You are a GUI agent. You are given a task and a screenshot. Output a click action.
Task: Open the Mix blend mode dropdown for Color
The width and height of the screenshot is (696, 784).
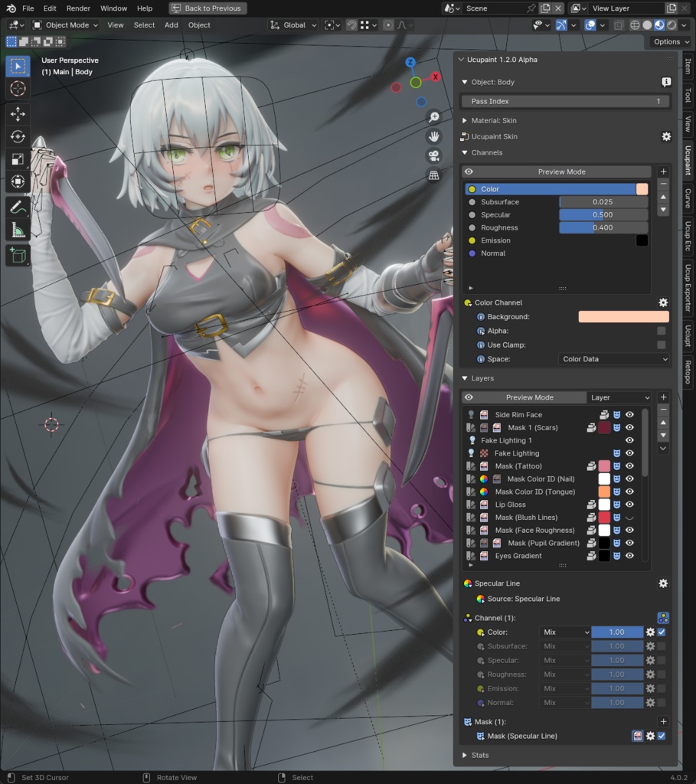(564, 632)
